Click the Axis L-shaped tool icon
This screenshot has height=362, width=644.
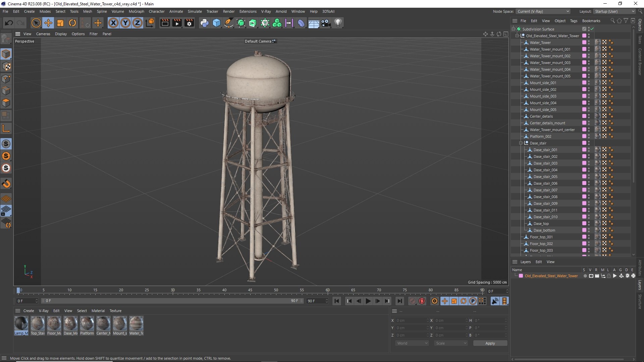pyautogui.click(x=6, y=128)
